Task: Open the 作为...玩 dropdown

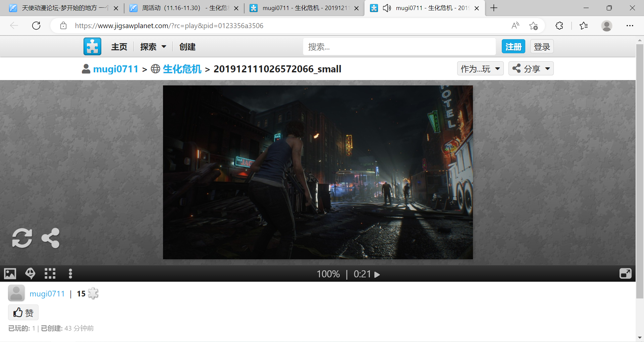Action: pyautogui.click(x=480, y=69)
